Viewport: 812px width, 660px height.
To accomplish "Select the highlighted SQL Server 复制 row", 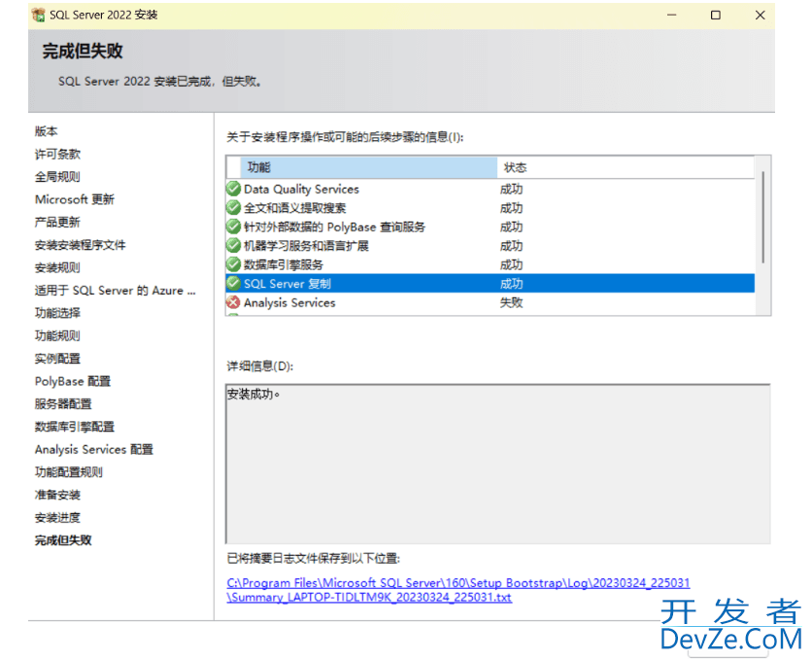I will pos(490,284).
